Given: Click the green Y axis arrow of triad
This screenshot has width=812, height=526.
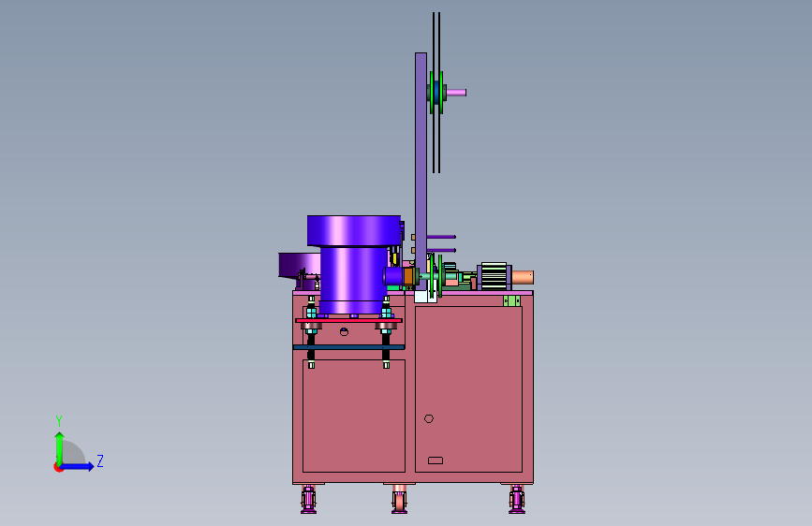Looking at the screenshot, I should click(x=60, y=447).
